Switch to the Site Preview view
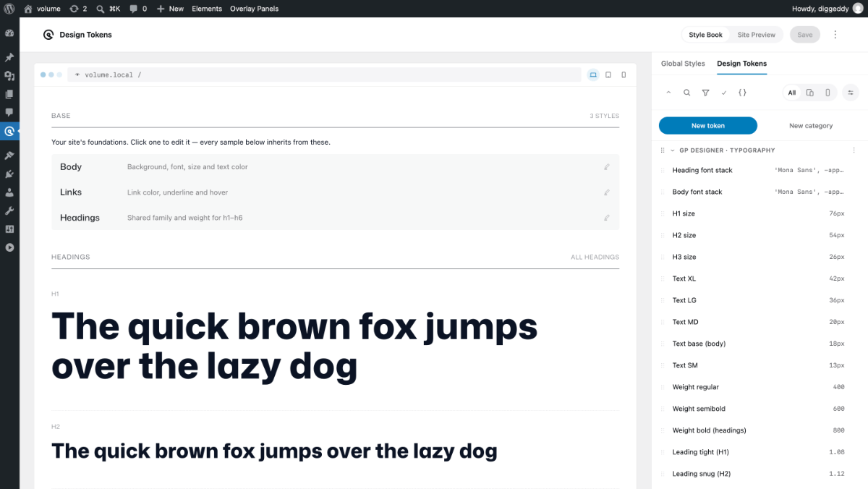868x489 pixels. coord(757,35)
